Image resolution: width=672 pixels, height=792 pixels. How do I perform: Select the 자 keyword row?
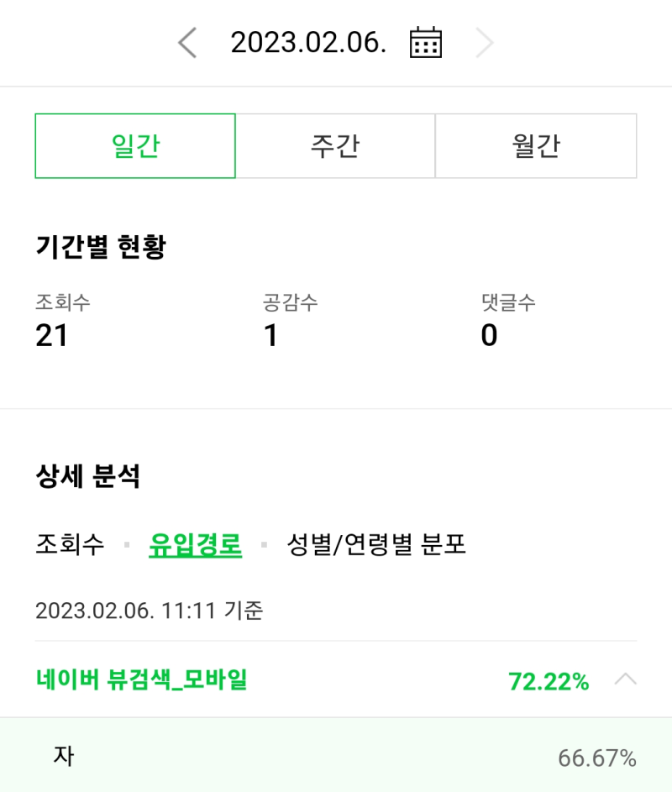(x=64, y=756)
